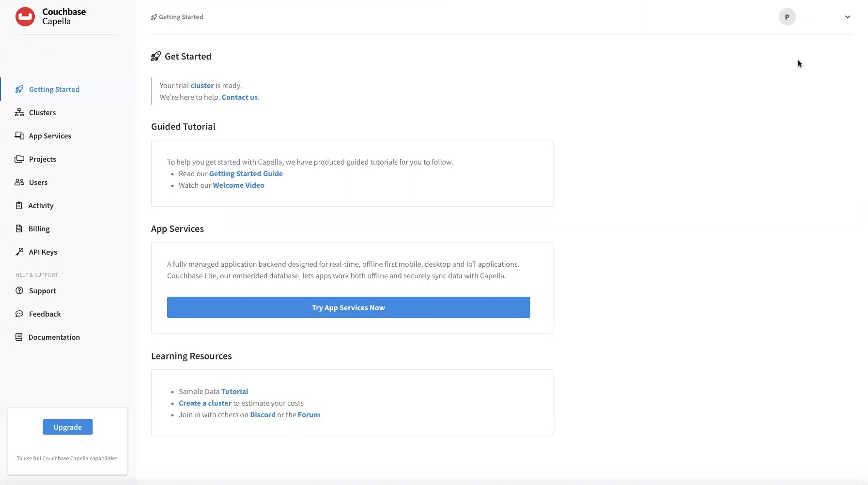Click the API Keys key icon
The image size is (868, 485).
click(19, 252)
